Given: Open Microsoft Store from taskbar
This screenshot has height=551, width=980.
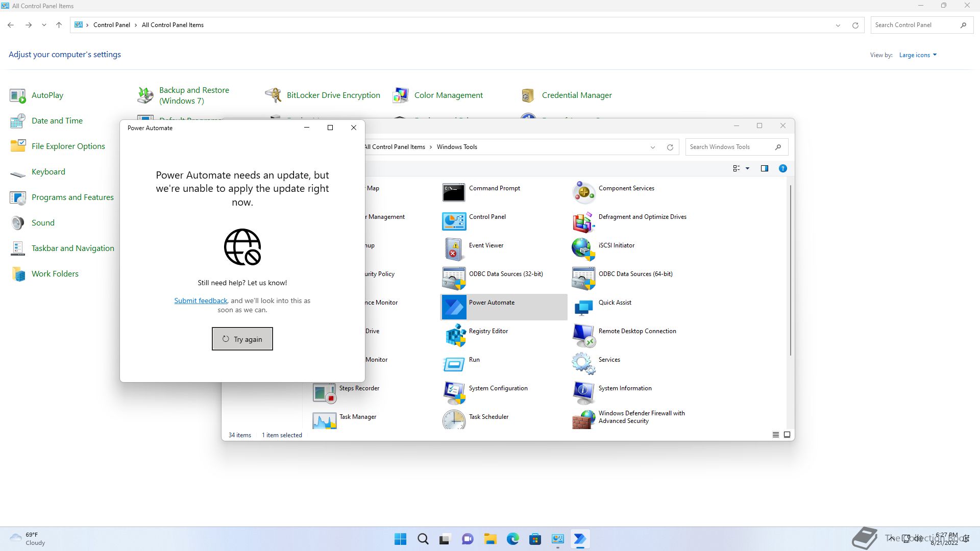Looking at the screenshot, I should click(535, 539).
